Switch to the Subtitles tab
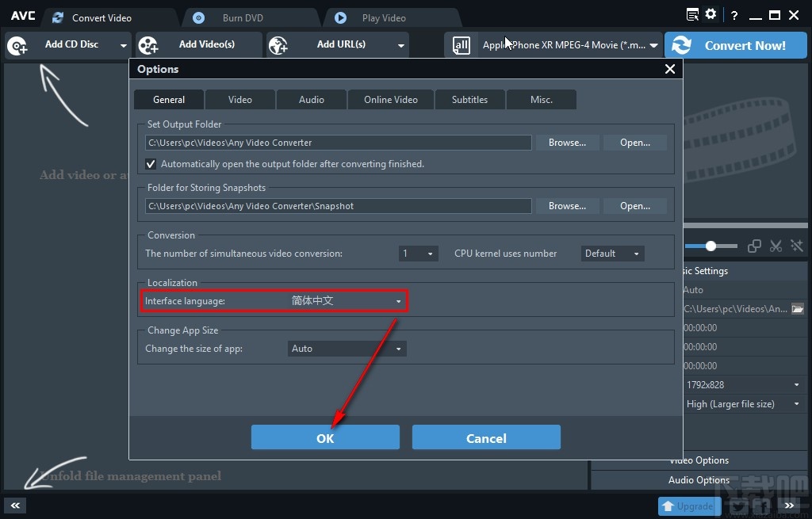The height and width of the screenshot is (519, 812). [x=469, y=100]
